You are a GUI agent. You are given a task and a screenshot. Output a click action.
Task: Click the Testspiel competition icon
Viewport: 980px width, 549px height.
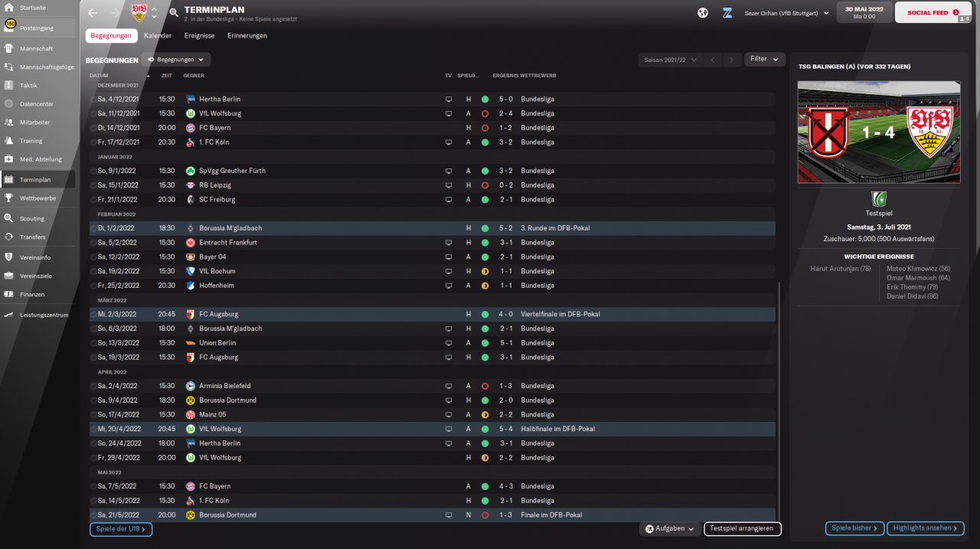pyautogui.click(x=879, y=199)
